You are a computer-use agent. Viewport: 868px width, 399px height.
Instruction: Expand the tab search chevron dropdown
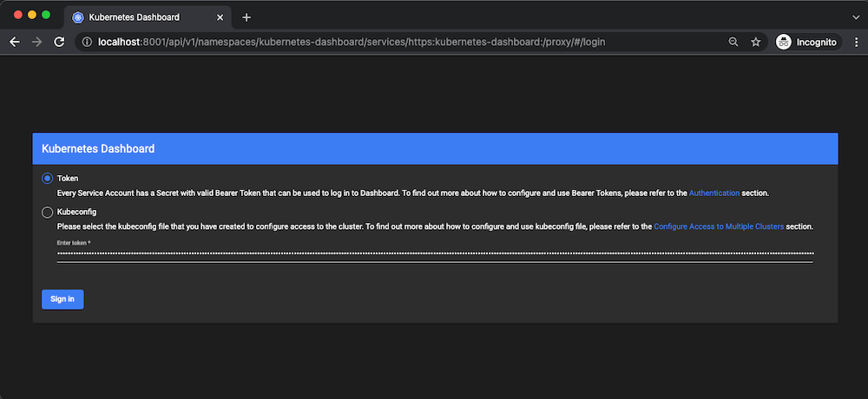854,17
